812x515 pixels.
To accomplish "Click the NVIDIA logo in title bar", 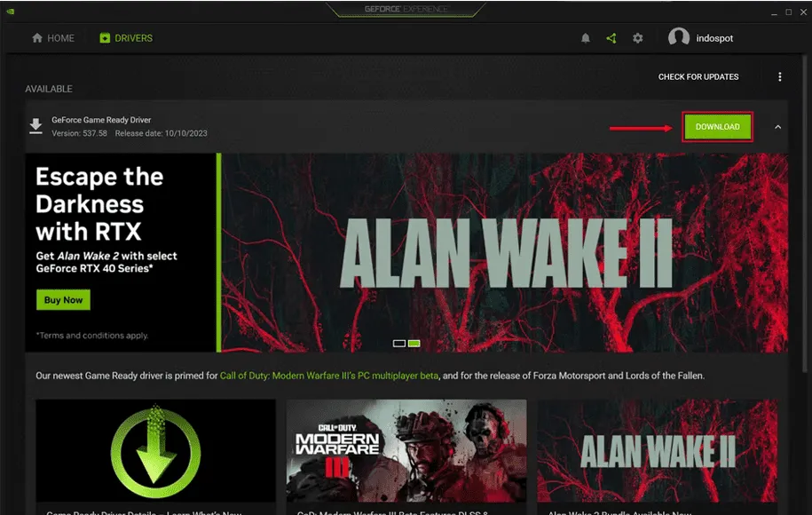I will tap(10, 10).
